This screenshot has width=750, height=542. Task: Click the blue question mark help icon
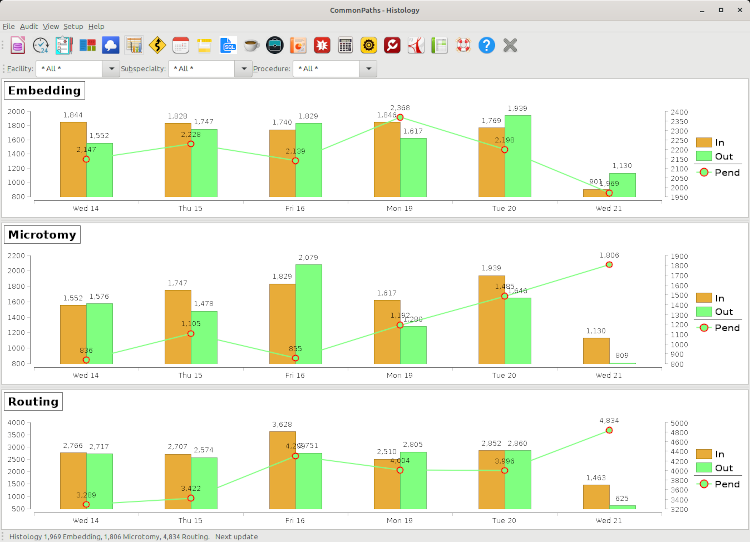486,45
